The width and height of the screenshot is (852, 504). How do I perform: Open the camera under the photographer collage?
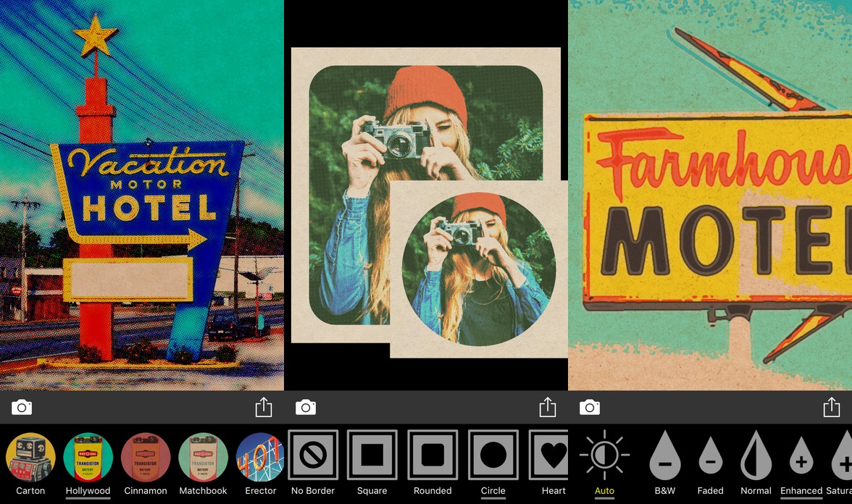coord(306,408)
